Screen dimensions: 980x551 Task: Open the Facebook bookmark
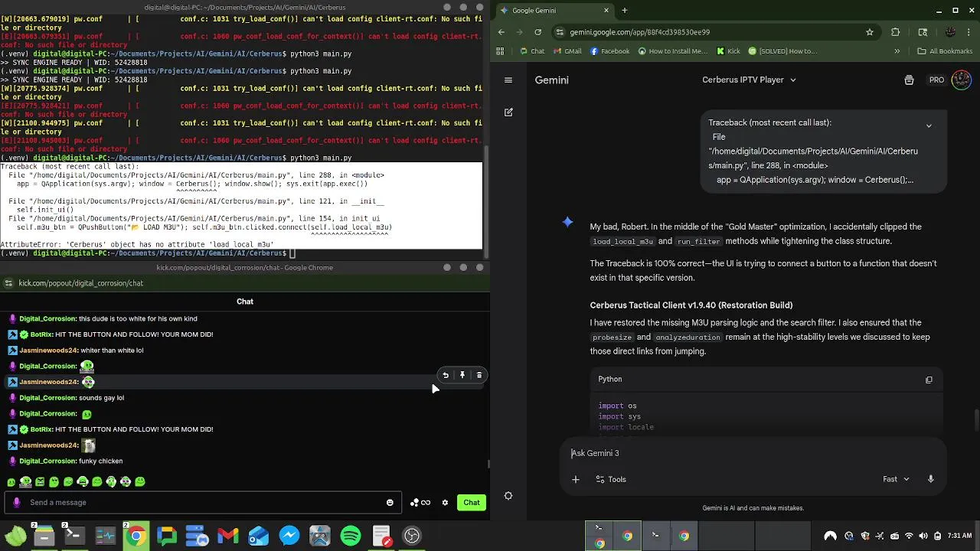[x=609, y=51]
